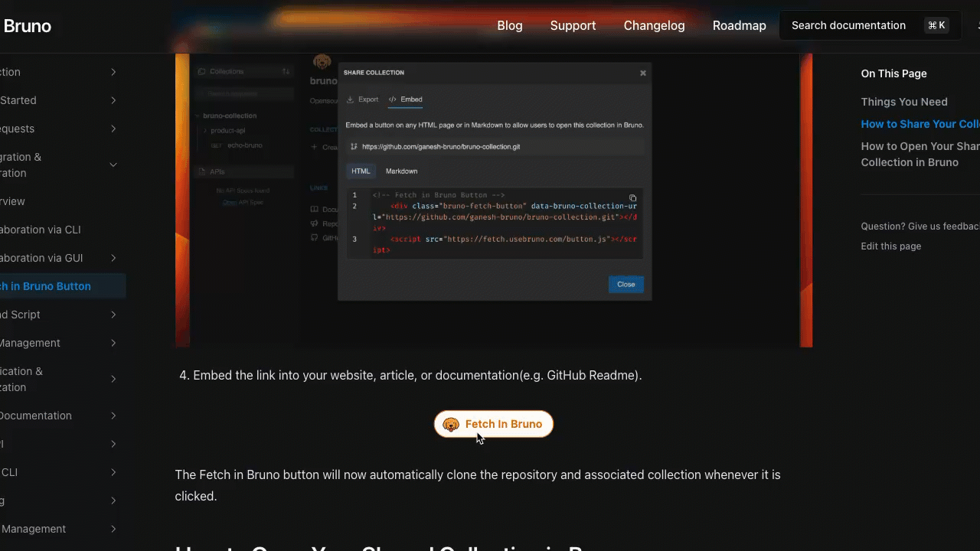Collapse the Integration & Configuration section
Image resolution: width=980 pixels, height=551 pixels.
[113, 164]
